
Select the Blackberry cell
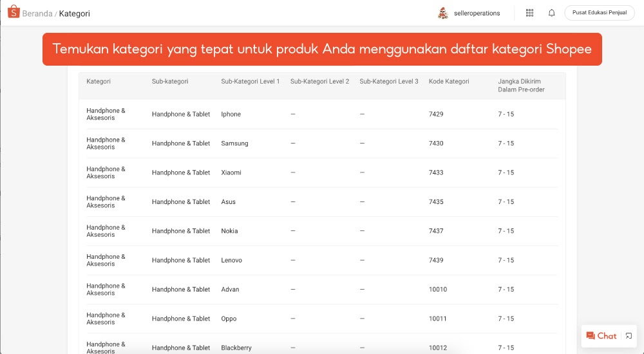coord(236,348)
